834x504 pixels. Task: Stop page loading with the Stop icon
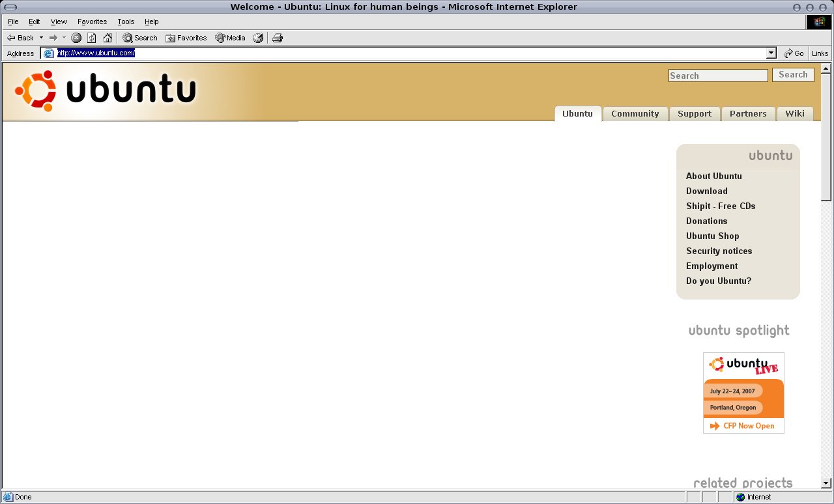tap(76, 38)
